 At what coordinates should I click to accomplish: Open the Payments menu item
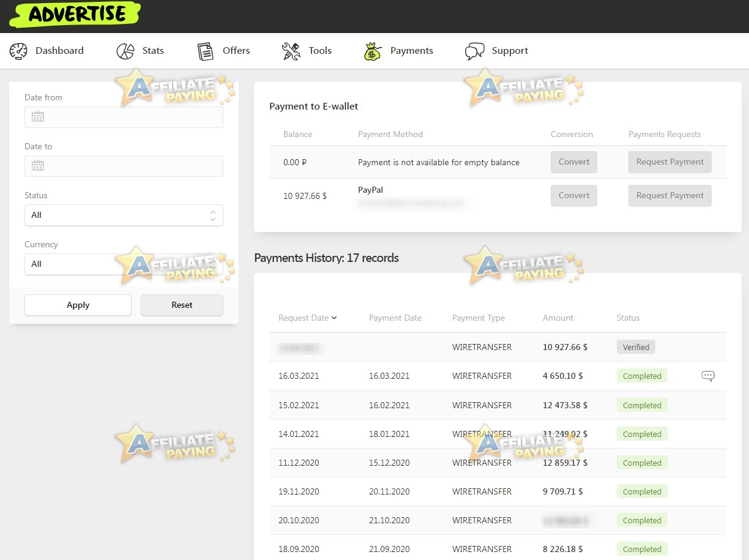click(412, 51)
